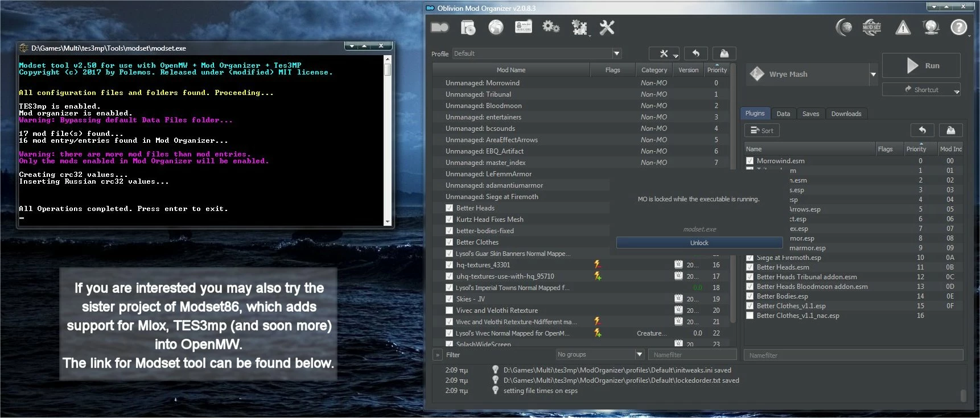Toggle the Better Heads mod checkbox

tap(449, 208)
